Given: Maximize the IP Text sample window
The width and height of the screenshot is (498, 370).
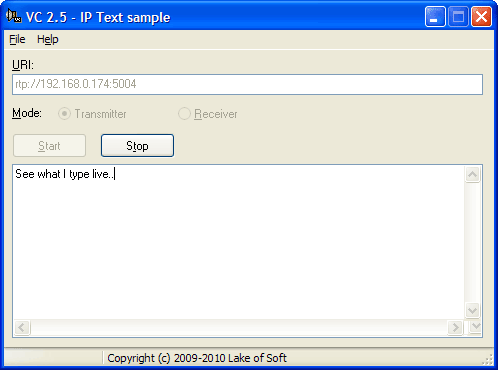Looking at the screenshot, I should tap(458, 16).
